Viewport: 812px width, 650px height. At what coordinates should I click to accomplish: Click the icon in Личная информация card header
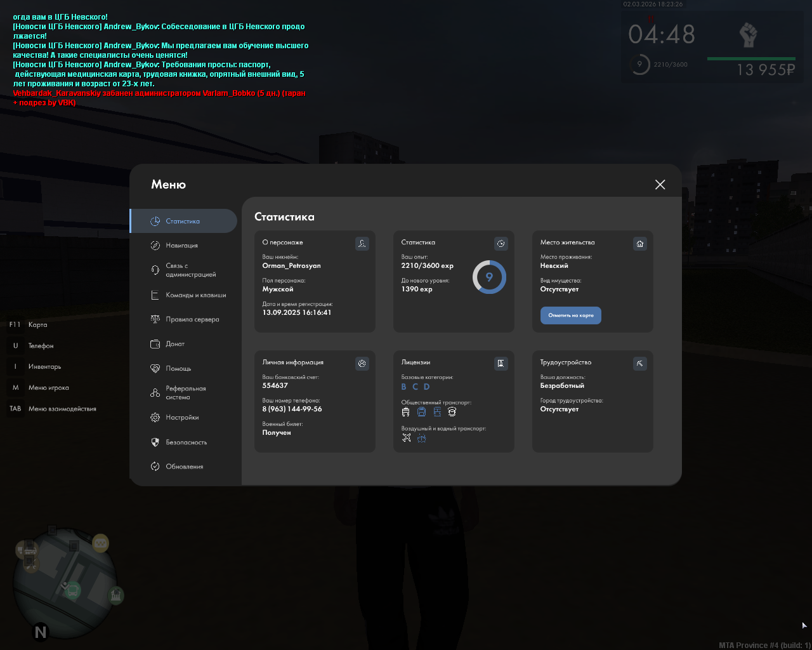pos(362,364)
